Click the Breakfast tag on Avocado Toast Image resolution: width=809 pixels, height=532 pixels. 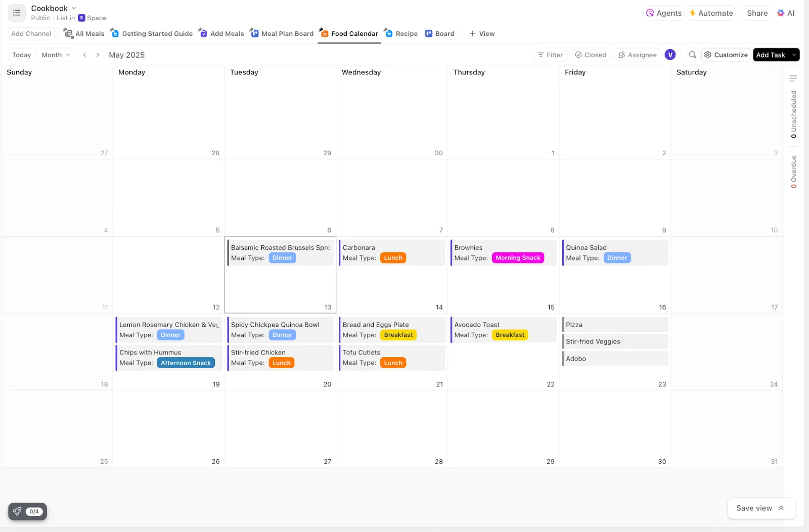pyautogui.click(x=510, y=335)
